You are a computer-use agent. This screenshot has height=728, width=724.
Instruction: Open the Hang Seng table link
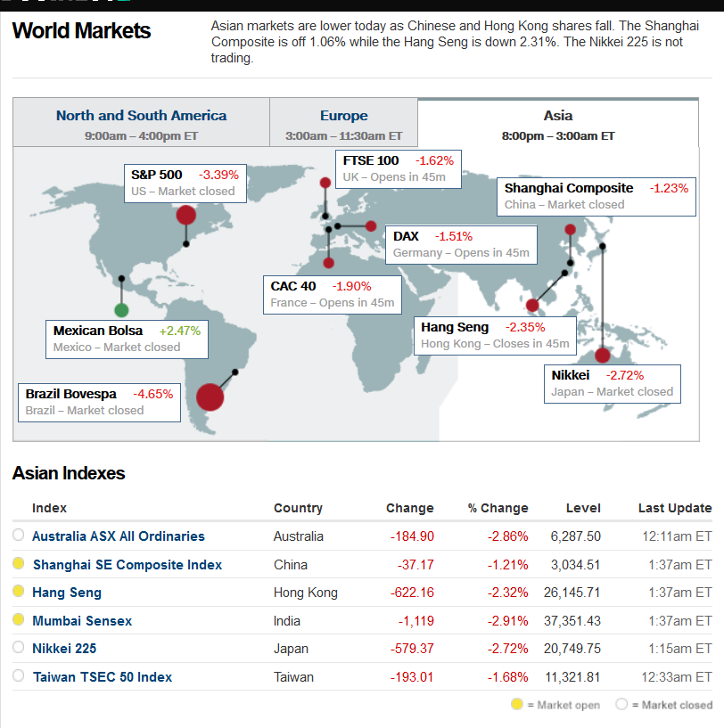(67, 593)
